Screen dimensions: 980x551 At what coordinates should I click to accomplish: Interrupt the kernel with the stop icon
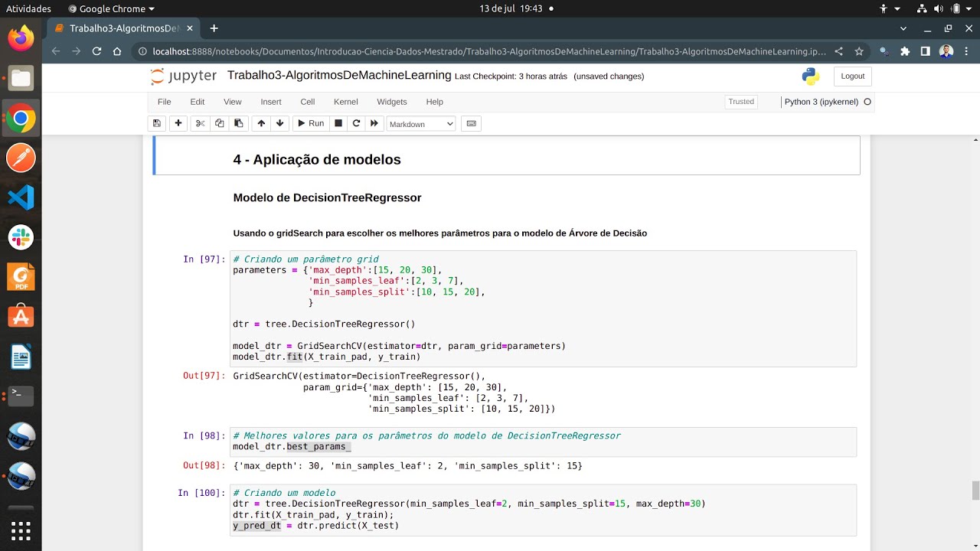(x=338, y=123)
